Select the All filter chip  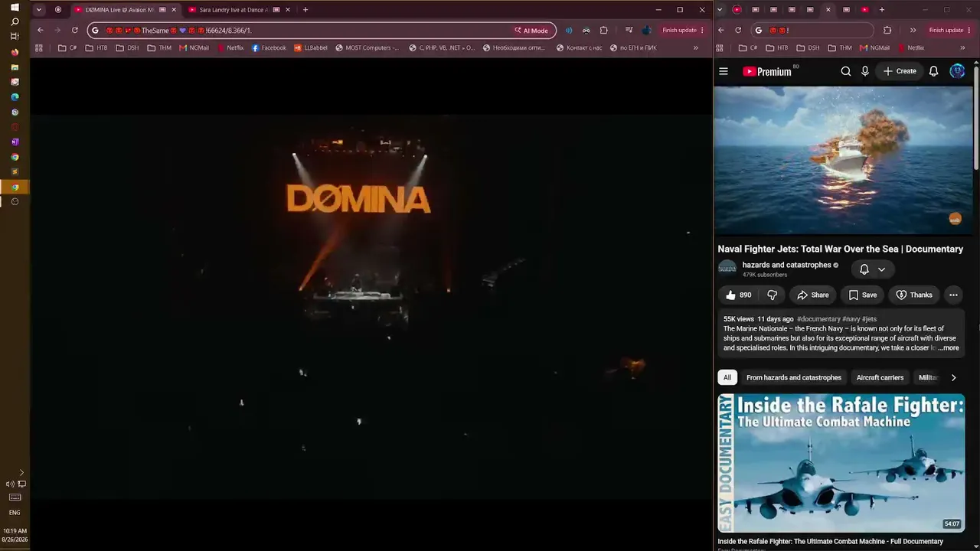[x=727, y=377]
